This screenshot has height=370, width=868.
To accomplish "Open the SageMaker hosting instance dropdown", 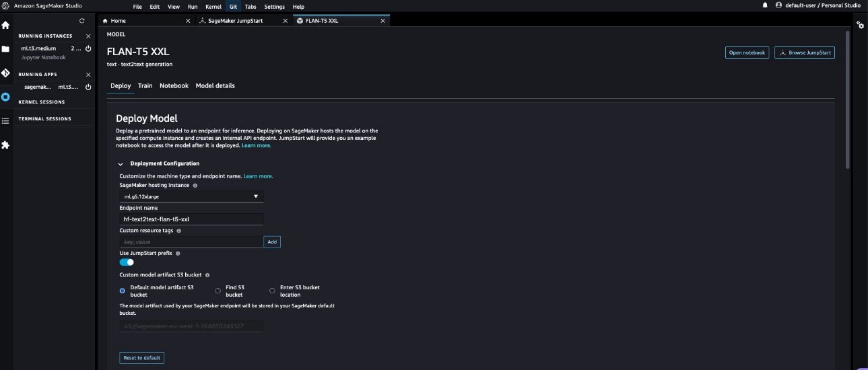I will point(191,196).
